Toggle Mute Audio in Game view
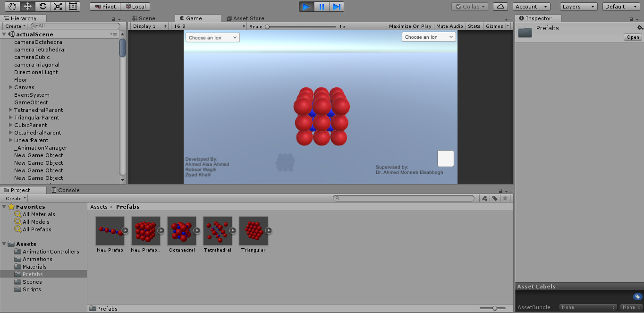Image resolution: width=644 pixels, height=313 pixels. 449,26
